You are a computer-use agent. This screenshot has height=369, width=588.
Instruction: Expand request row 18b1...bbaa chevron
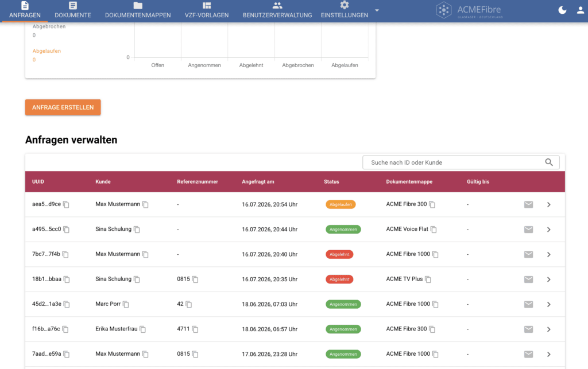tap(548, 279)
